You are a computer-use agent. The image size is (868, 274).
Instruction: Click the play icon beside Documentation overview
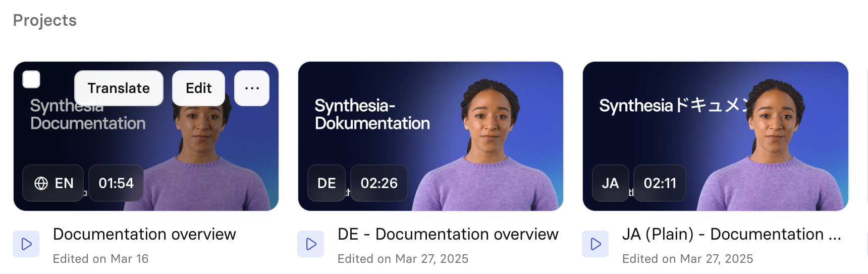pos(26,244)
